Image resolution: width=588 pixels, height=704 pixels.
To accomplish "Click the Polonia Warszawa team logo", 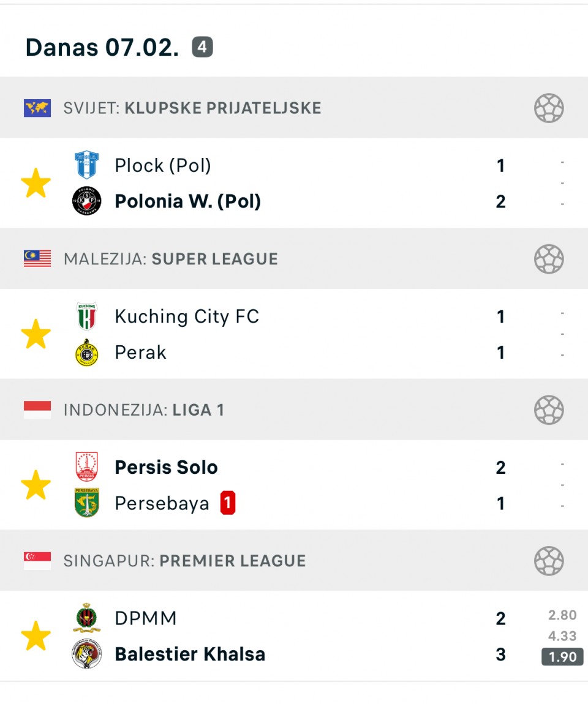I will click(86, 201).
